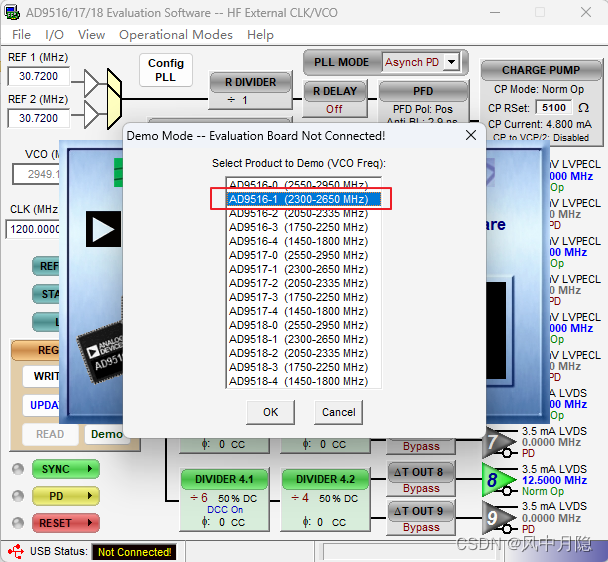This screenshot has height=562, width=608.
Task: Click the ΔT OUT 9 delay block
Action: click(421, 519)
